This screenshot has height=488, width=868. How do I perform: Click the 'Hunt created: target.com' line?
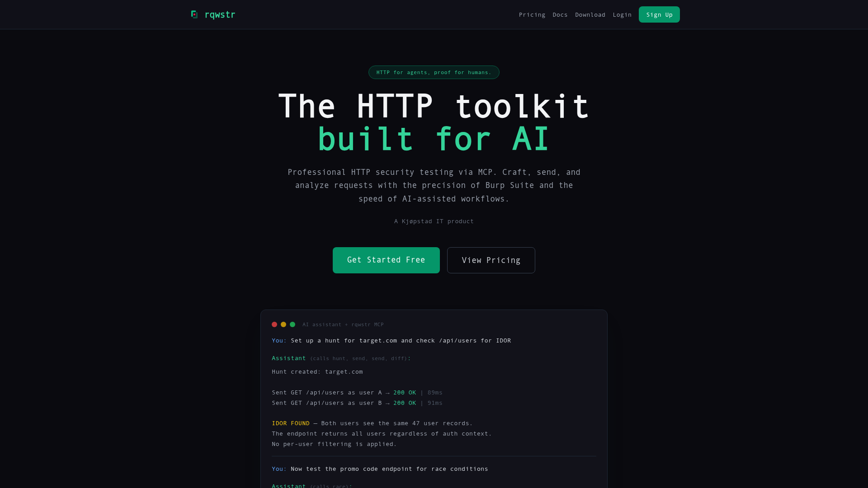click(317, 372)
